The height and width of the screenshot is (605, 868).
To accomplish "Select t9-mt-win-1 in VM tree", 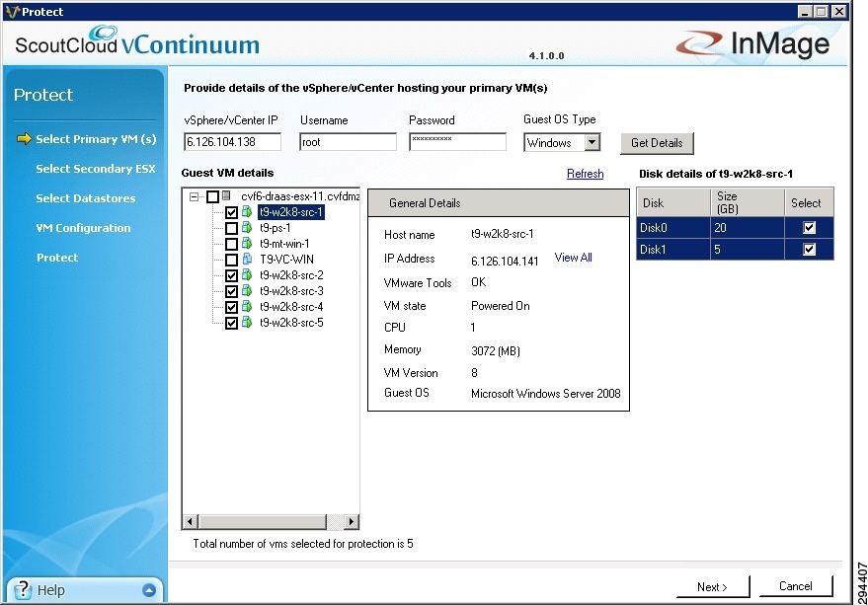I will 284,244.
